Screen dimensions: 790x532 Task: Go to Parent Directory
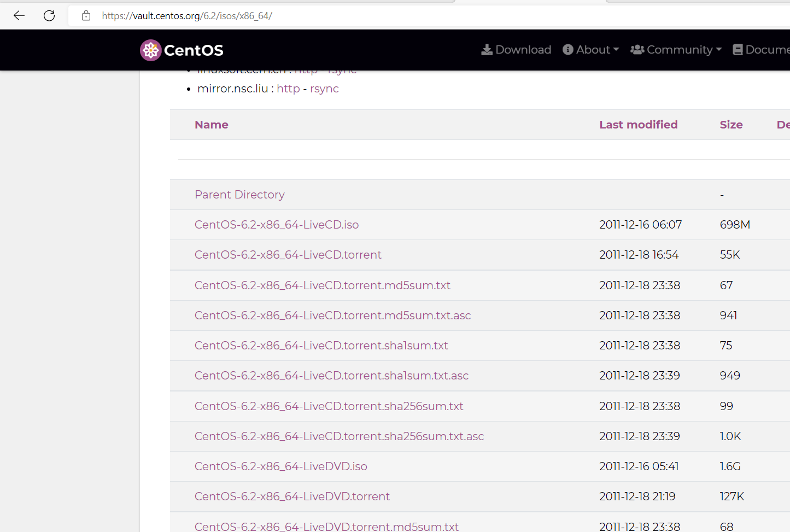tap(239, 195)
